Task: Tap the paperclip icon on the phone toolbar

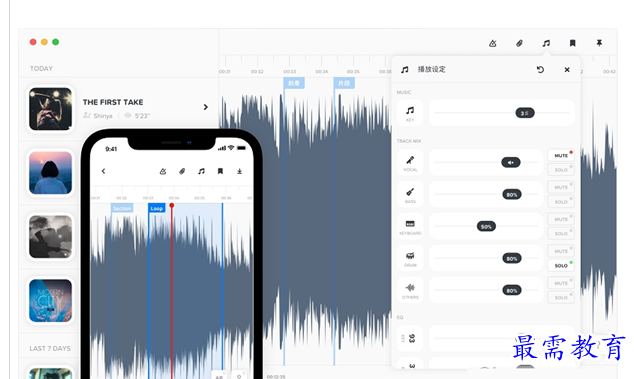Action: click(182, 172)
